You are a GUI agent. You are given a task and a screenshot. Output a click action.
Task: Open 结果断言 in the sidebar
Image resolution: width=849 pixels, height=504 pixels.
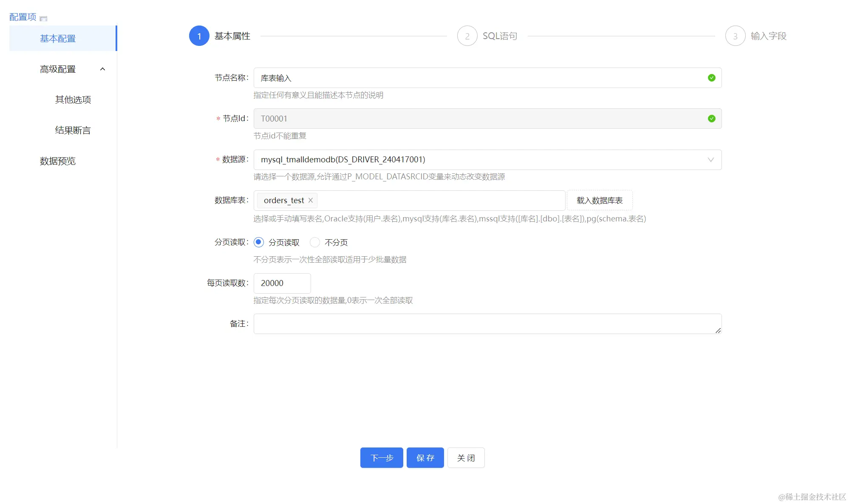pos(73,130)
